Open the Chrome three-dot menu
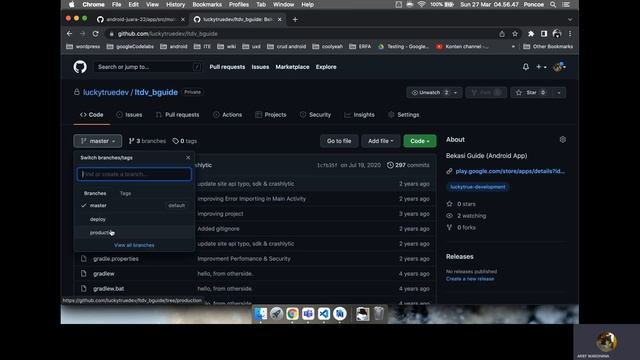The height and width of the screenshot is (360, 640). point(570,34)
